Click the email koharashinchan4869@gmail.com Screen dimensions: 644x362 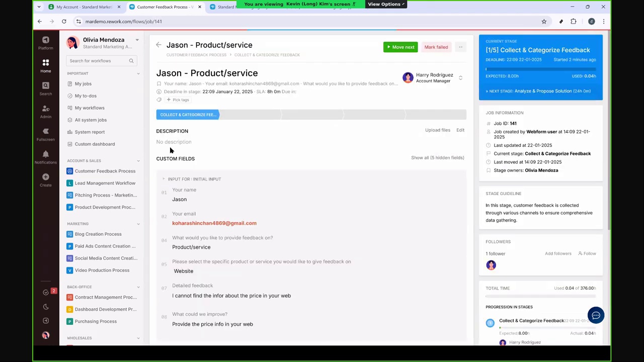(x=214, y=223)
